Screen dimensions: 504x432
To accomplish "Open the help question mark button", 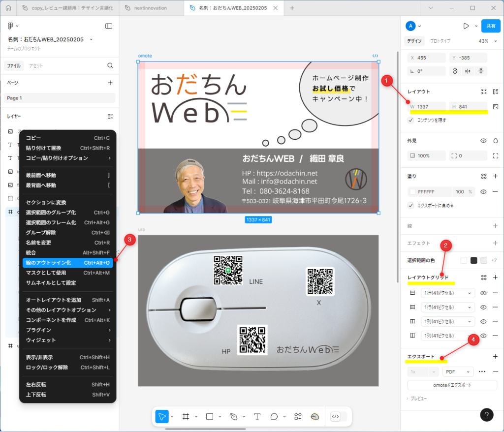I will 486,415.
